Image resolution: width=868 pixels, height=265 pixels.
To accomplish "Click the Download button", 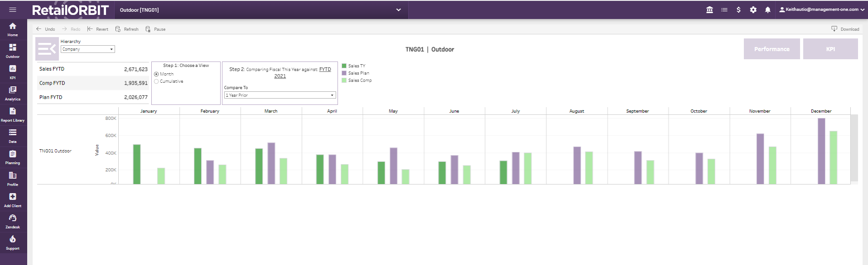I will click(x=845, y=29).
